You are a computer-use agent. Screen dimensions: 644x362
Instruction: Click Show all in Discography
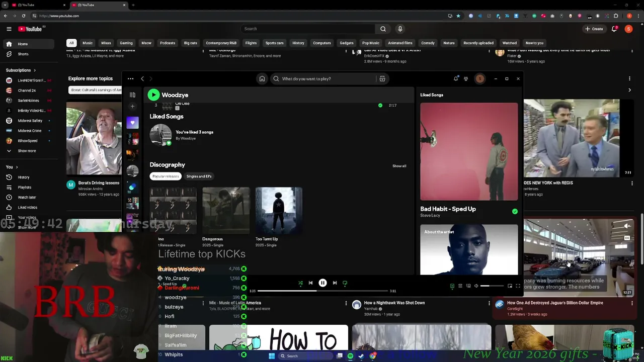pyautogui.click(x=399, y=166)
